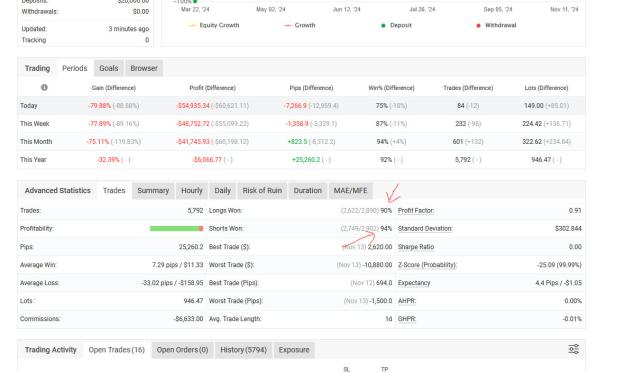Click the AHPR term link
Viewport: 625px width, 373px height.
point(407,301)
